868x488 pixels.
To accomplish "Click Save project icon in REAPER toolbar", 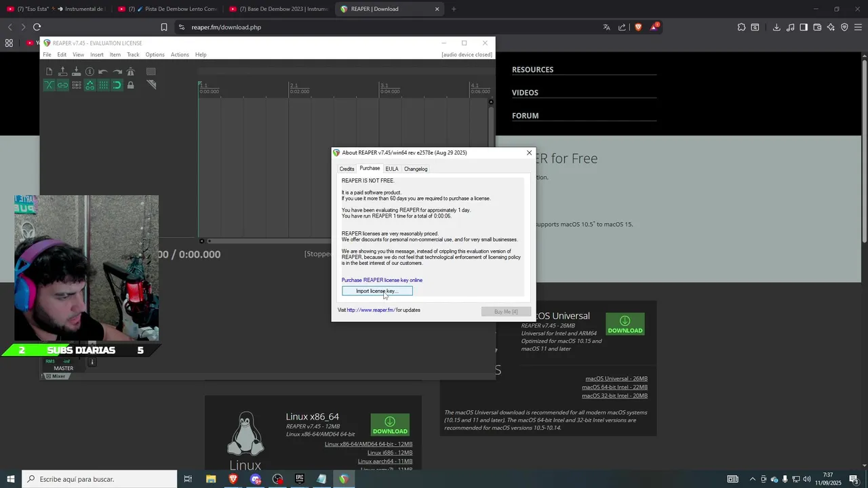I will tap(76, 71).
